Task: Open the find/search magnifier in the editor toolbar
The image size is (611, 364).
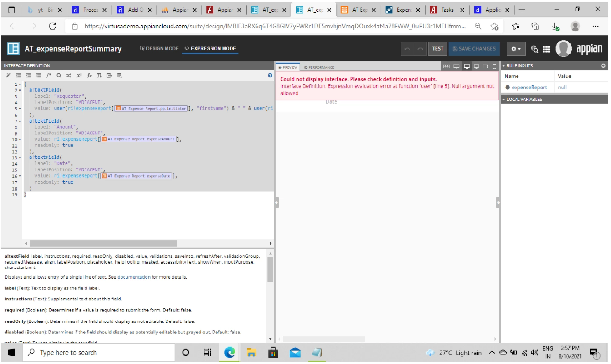Action: pos(59,75)
